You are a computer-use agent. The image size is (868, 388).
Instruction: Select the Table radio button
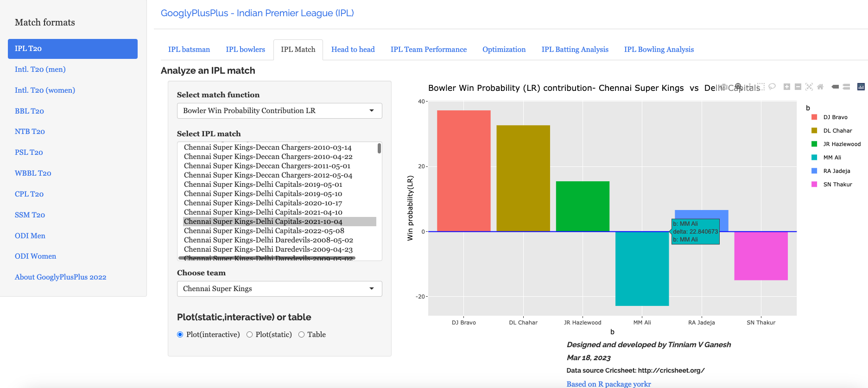pyautogui.click(x=302, y=335)
